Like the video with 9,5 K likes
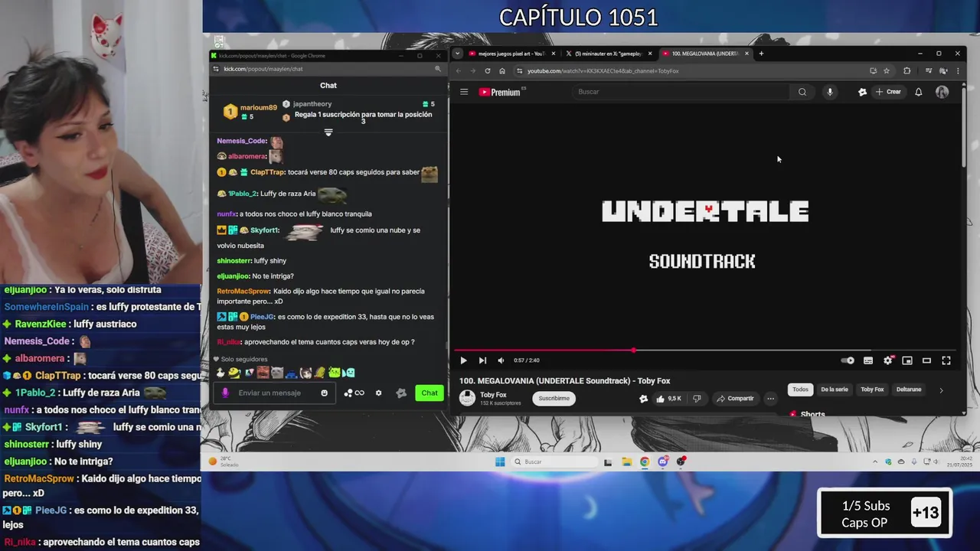The height and width of the screenshot is (551, 980). [669, 398]
